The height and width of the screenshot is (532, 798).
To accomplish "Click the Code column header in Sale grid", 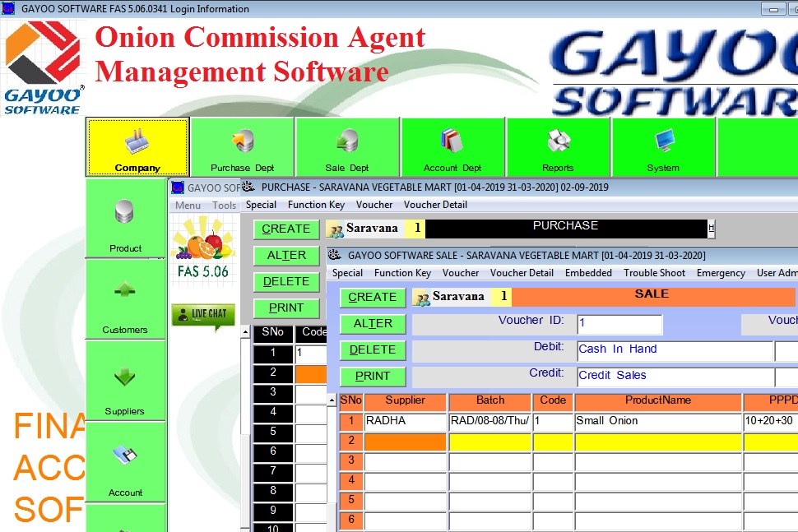I will (553, 401).
